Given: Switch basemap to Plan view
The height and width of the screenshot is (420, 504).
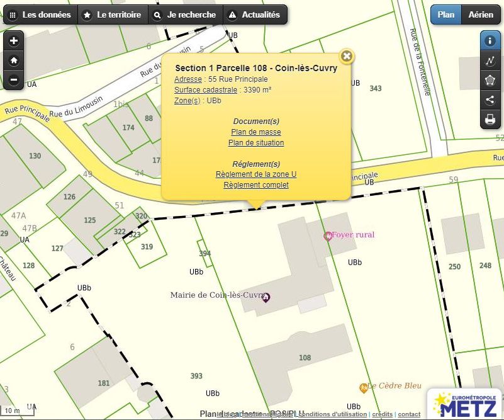Looking at the screenshot, I should coord(446,14).
